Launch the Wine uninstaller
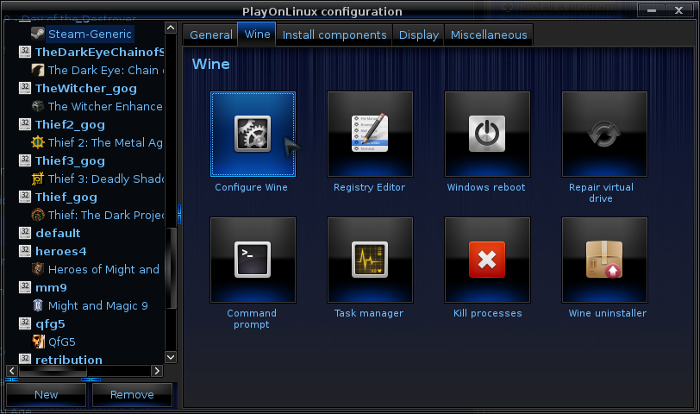The height and width of the screenshot is (414, 700). point(604,260)
